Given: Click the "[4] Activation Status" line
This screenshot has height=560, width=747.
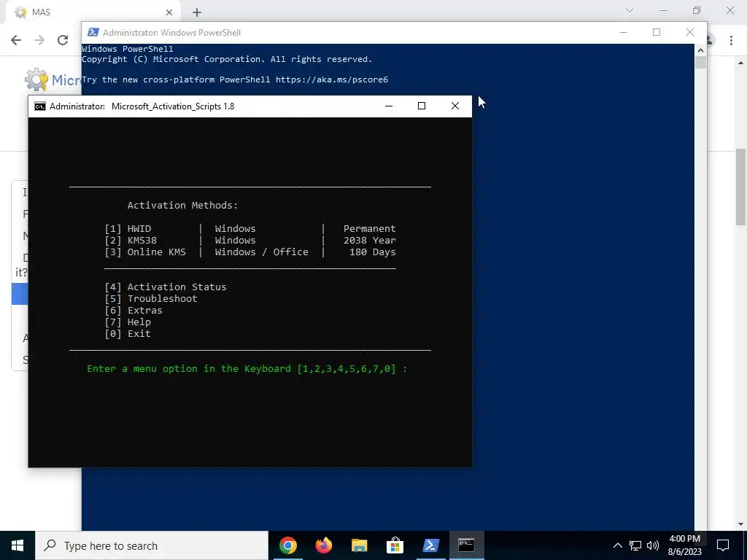Looking at the screenshot, I should click(166, 287).
